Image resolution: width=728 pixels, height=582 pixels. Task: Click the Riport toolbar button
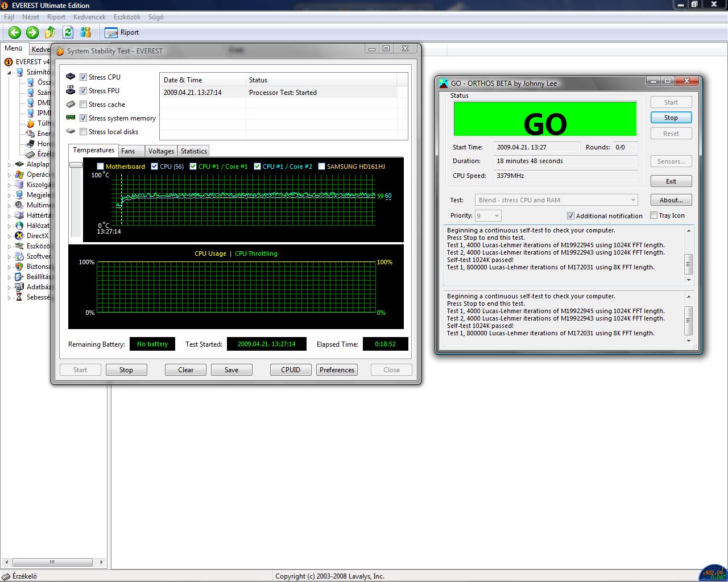pyautogui.click(x=122, y=32)
